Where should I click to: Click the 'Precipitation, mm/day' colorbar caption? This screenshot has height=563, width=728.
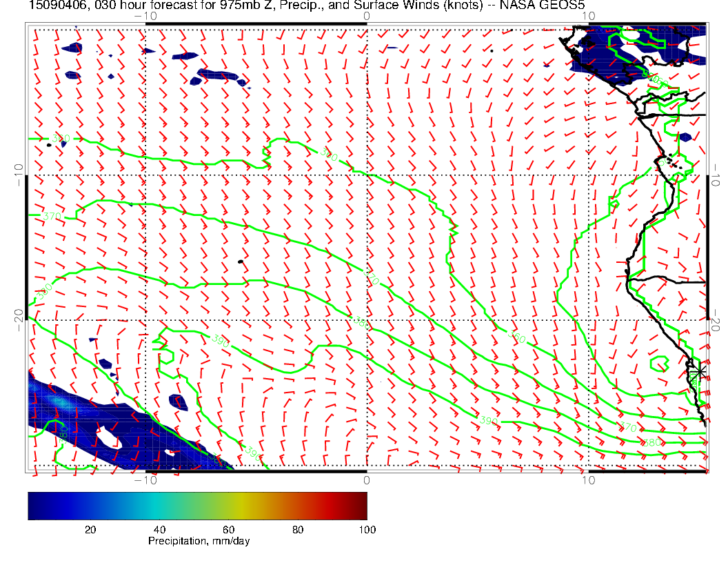point(199,542)
